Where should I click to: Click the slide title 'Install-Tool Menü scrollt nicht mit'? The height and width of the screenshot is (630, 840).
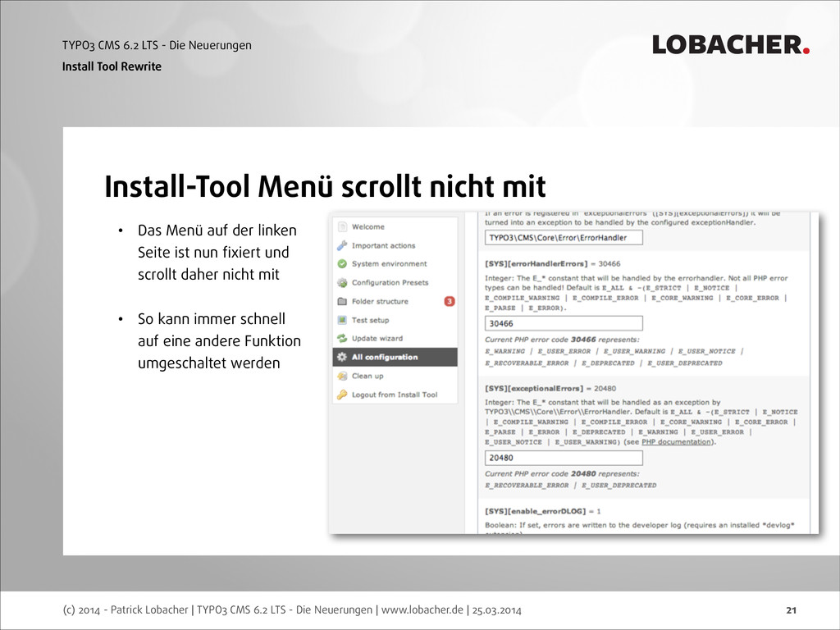tap(325, 186)
